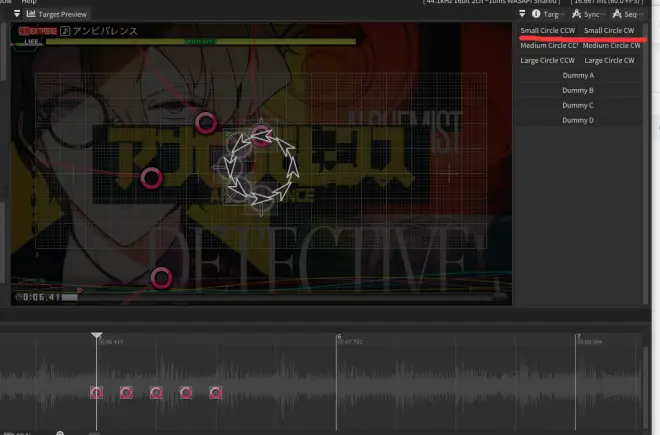Click the yellow-green LIFE gauge bar
The height and width of the screenshot is (435, 660).
tap(200, 42)
